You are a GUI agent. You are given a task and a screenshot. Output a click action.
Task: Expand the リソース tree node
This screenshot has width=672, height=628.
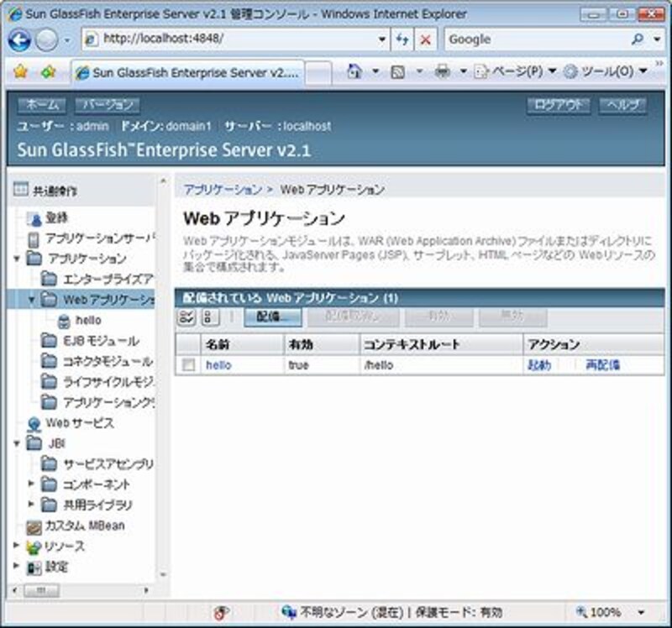(18, 546)
